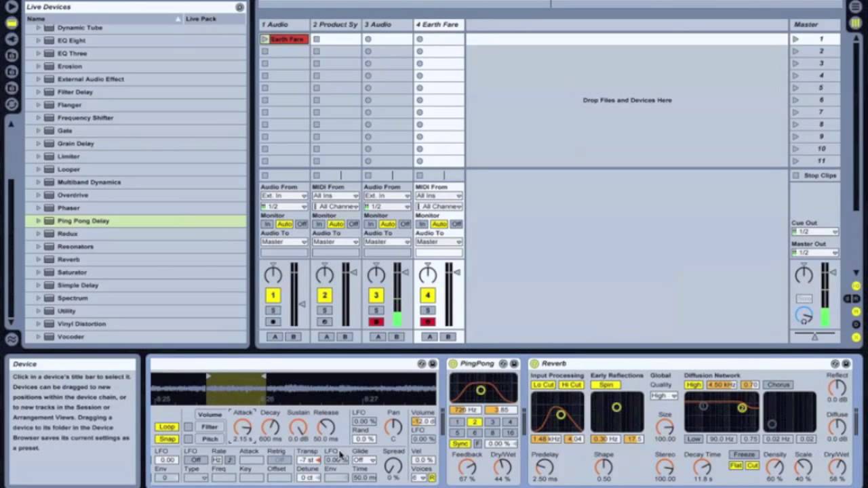The width and height of the screenshot is (868, 488).
Task: Select the 1 Audio track header
Action: click(284, 24)
